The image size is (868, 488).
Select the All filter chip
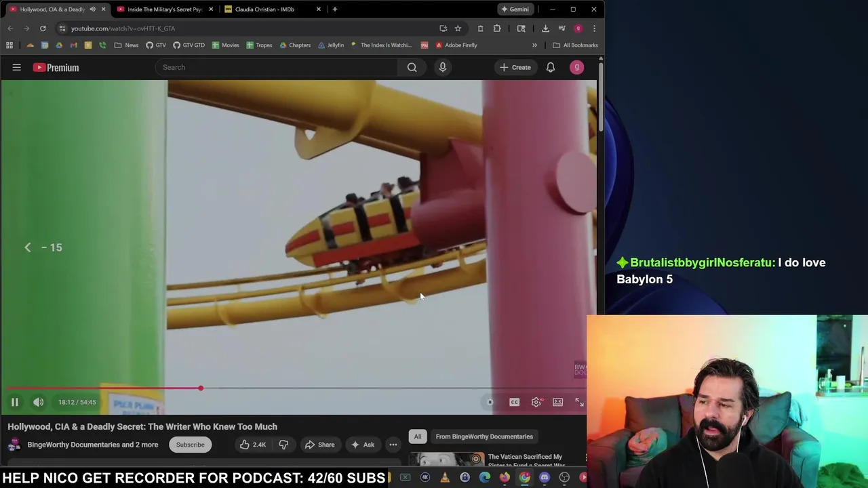[418, 436]
